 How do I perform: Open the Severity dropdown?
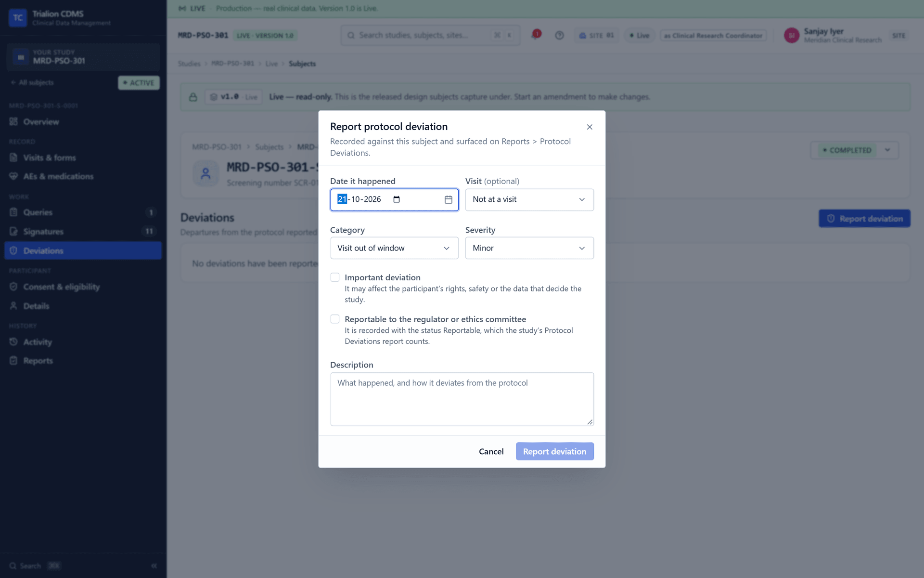tap(529, 248)
